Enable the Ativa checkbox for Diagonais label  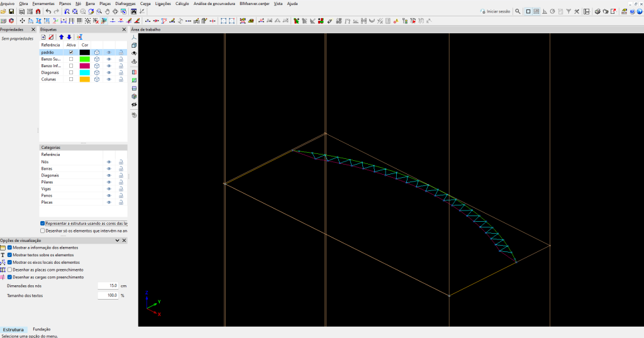(71, 72)
